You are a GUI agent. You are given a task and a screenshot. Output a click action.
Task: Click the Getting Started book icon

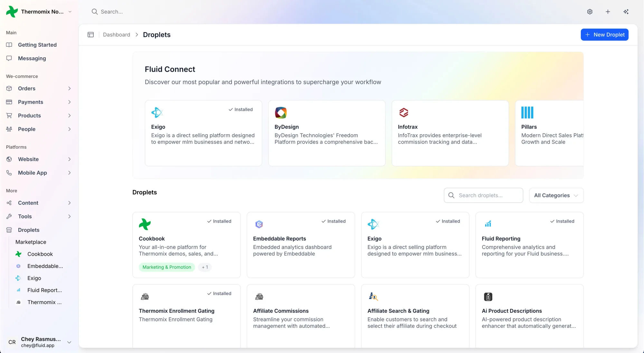pos(9,45)
